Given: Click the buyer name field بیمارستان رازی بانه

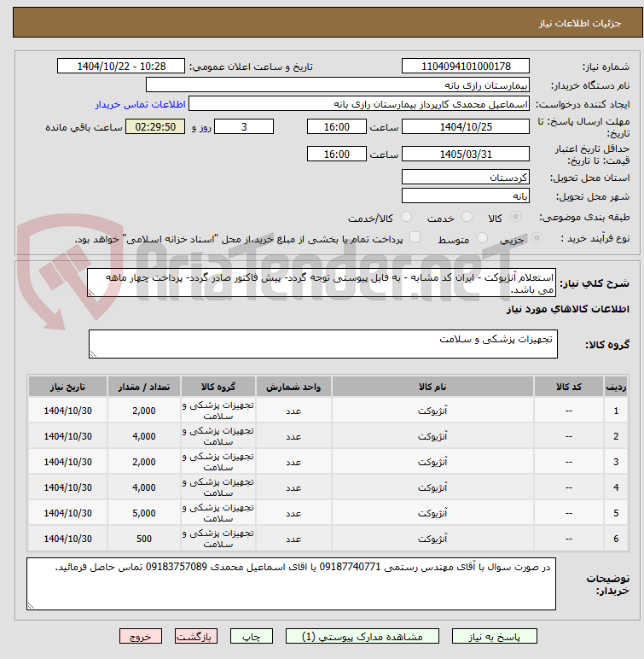Looking at the screenshot, I should [337, 85].
